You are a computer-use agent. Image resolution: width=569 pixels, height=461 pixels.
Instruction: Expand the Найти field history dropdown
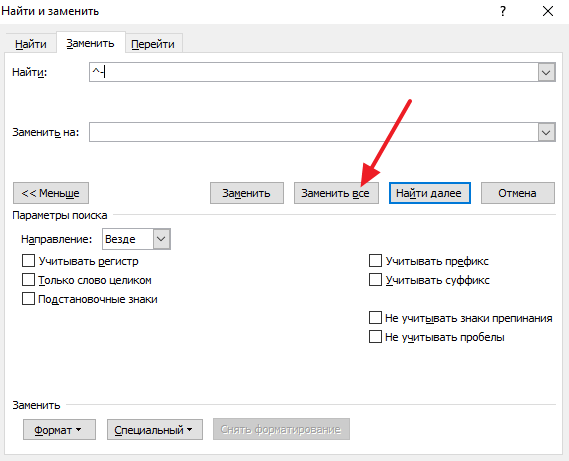tap(546, 72)
